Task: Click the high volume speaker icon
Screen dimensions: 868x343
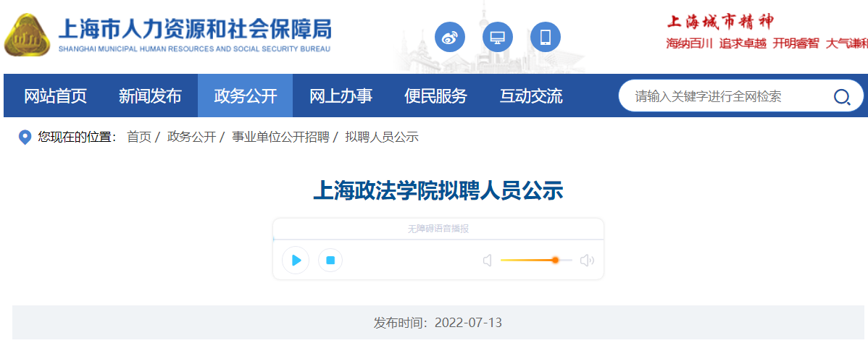Action: [587, 260]
